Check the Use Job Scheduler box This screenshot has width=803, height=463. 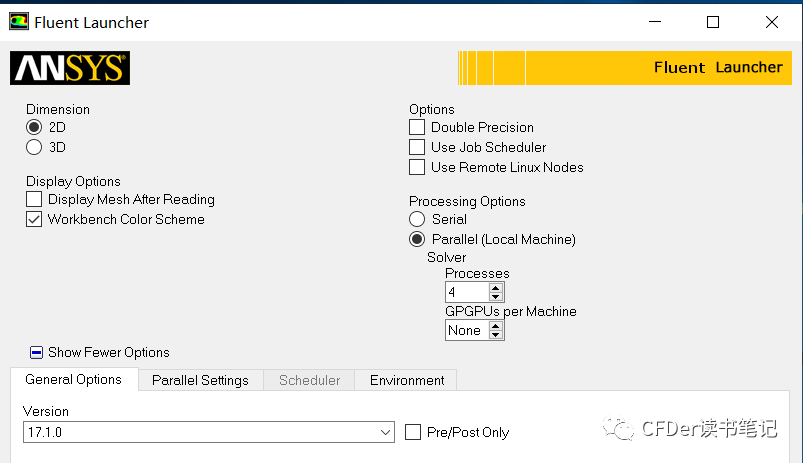click(x=417, y=147)
